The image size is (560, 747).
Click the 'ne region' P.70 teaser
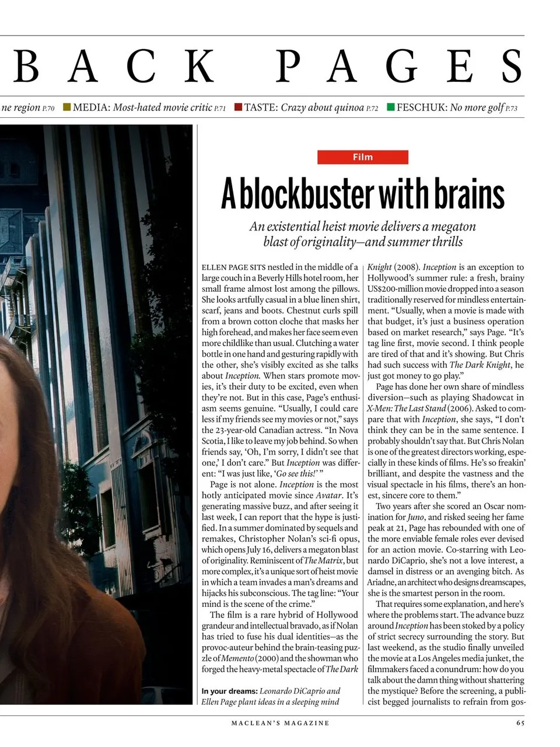tap(27, 107)
